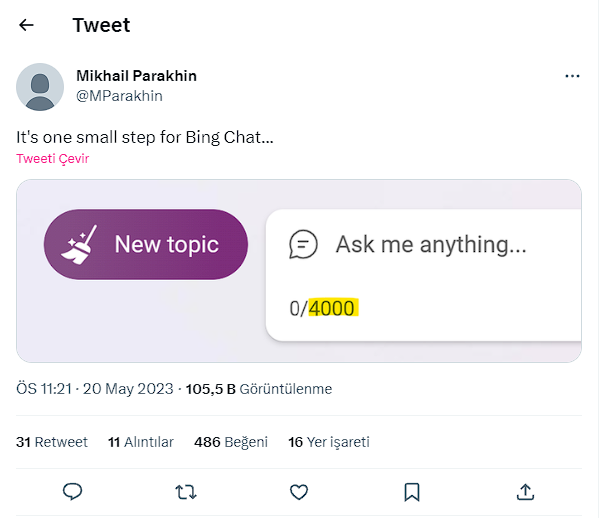Click the Tweeti Çevir translate link
Screen dimensions: 602x518
coord(53,158)
